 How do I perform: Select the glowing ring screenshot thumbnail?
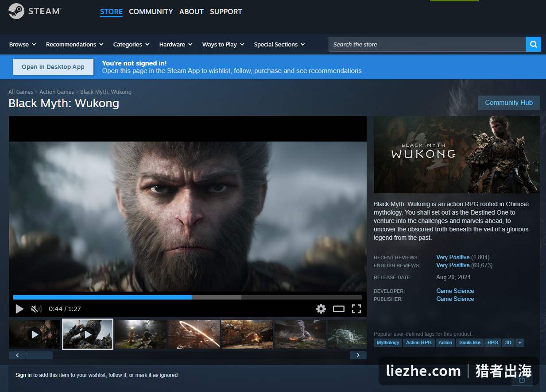coord(194,334)
